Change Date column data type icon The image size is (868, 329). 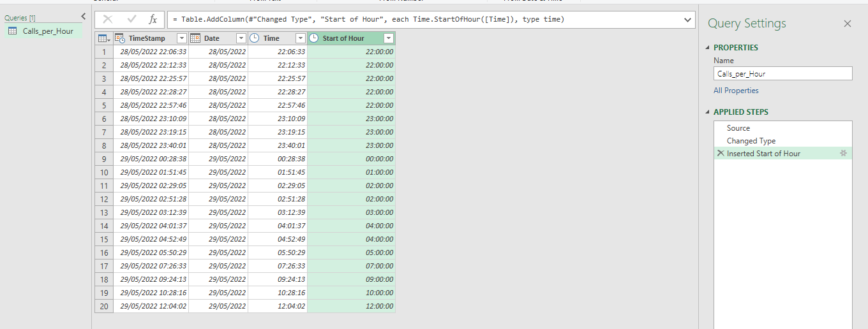(x=195, y=38)
